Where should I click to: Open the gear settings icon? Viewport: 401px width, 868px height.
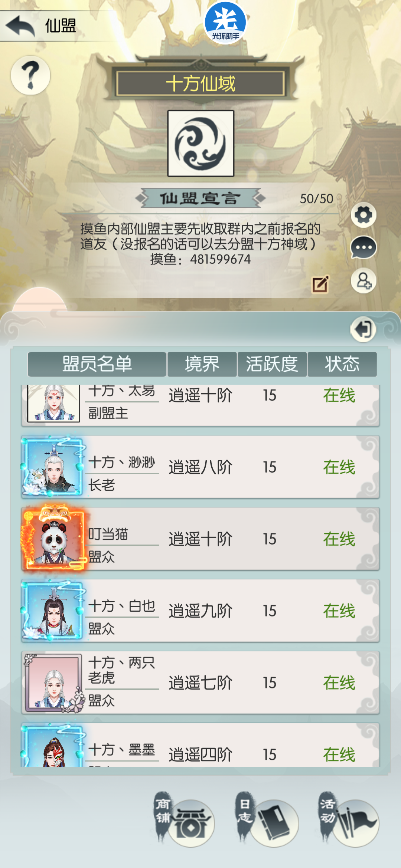point(363,215)
